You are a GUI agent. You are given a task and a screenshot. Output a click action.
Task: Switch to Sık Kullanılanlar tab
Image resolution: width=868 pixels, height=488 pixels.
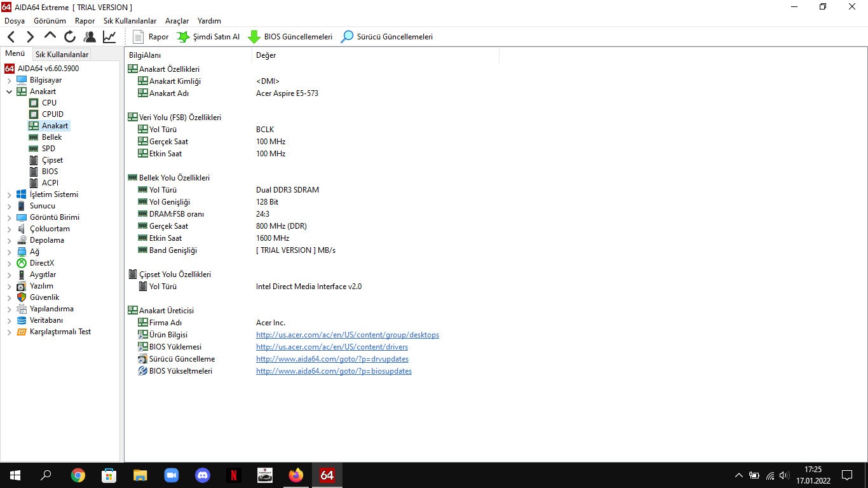pos(62,55)
